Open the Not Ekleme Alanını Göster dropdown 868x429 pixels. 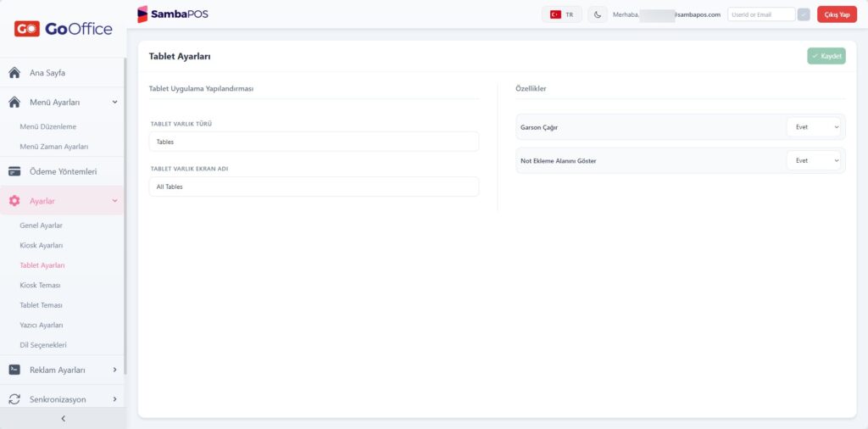tap(813, 160)
